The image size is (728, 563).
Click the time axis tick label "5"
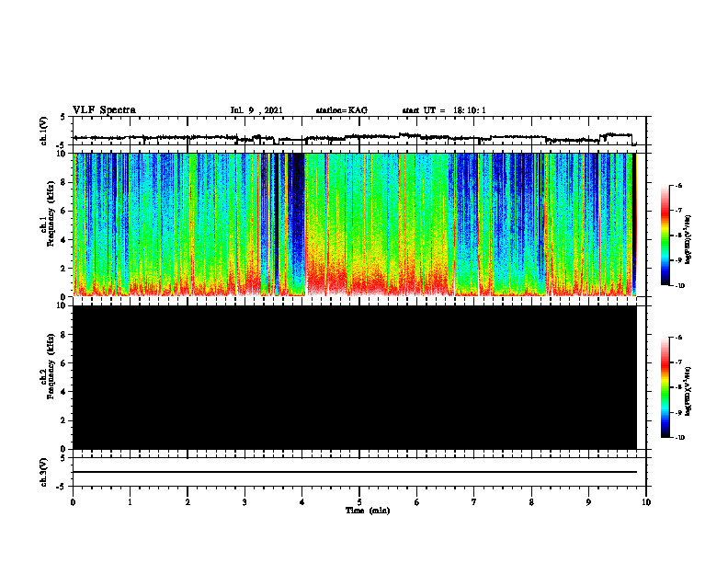click(359, 502)
